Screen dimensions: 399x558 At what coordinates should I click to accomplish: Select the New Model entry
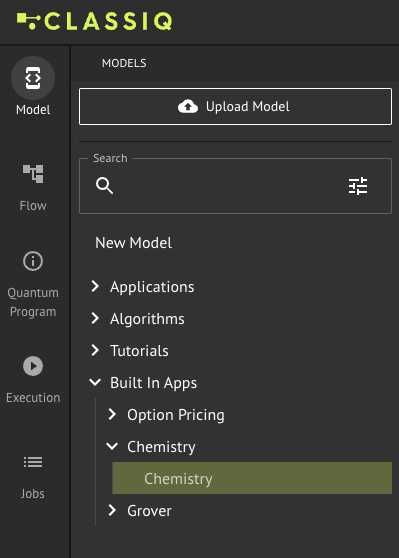click(133, 243)
